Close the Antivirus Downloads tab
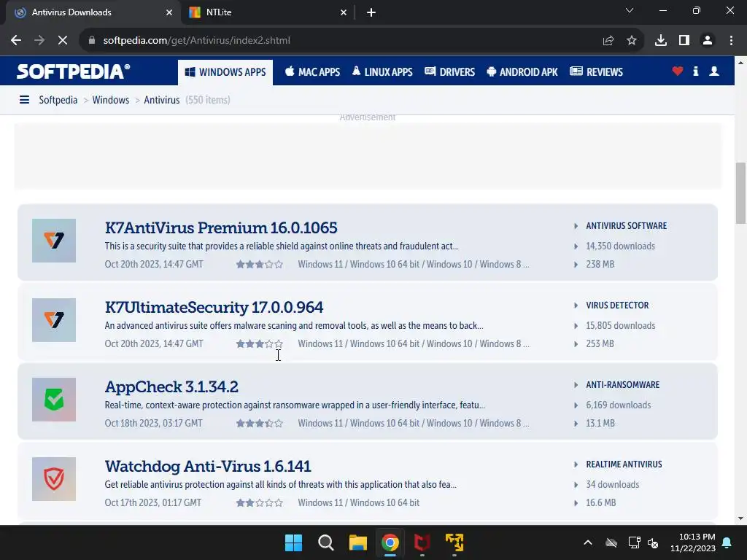 tap(169, 12)
